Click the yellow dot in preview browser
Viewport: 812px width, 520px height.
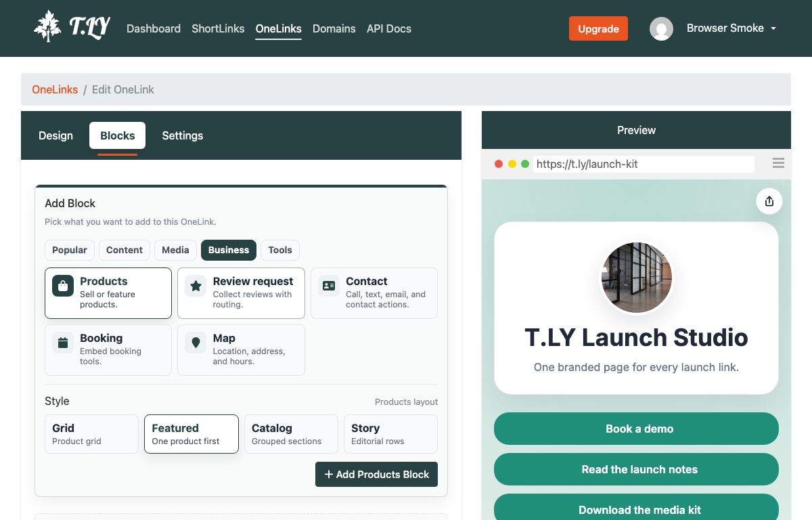tap(512, 164)
